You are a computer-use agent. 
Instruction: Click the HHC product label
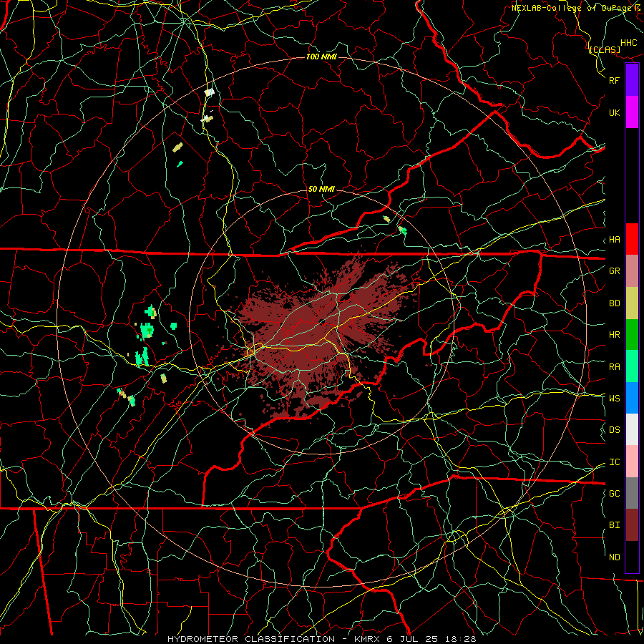[628, 43]
